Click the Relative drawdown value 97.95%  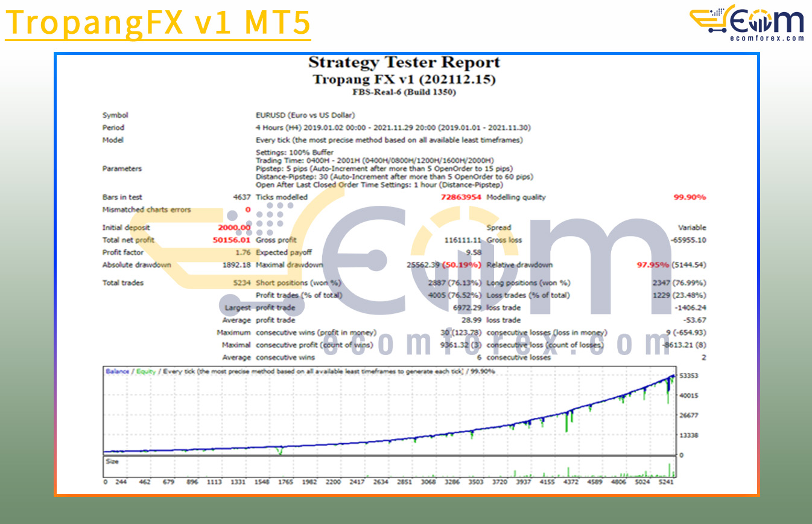coord(653,265)
